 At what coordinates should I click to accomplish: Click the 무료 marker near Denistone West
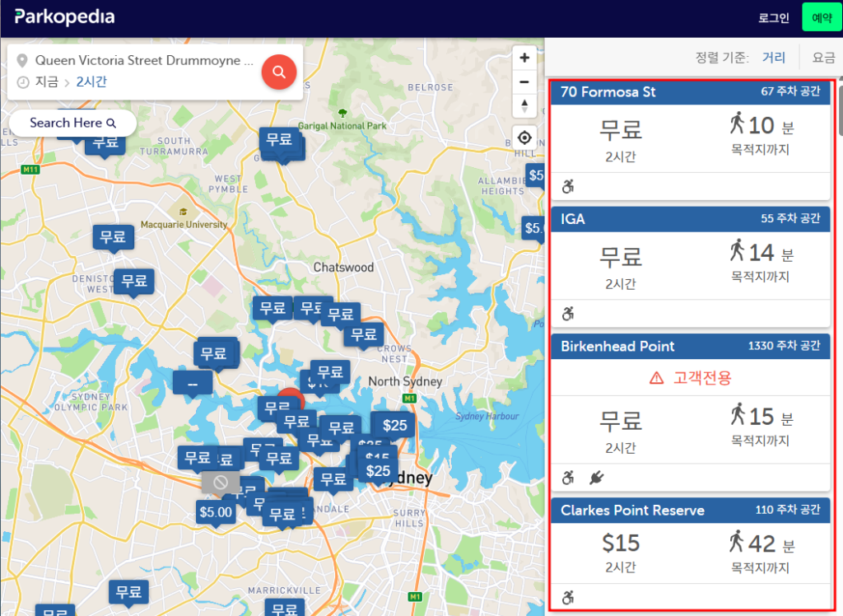[134, 282]
